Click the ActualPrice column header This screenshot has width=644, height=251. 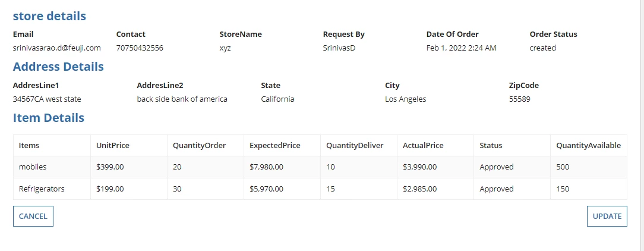tap(423, 145)
